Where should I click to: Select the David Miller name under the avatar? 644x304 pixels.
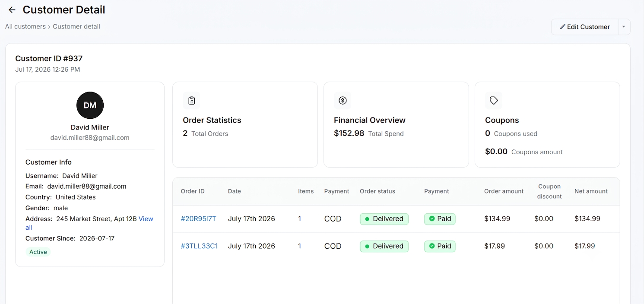[90, 127]
